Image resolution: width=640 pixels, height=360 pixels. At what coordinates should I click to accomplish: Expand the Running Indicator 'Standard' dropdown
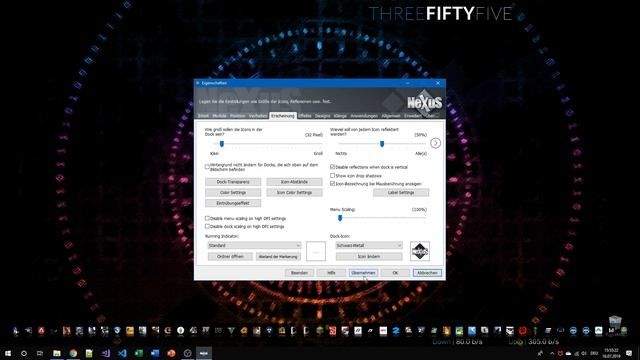tap(254, 245)
